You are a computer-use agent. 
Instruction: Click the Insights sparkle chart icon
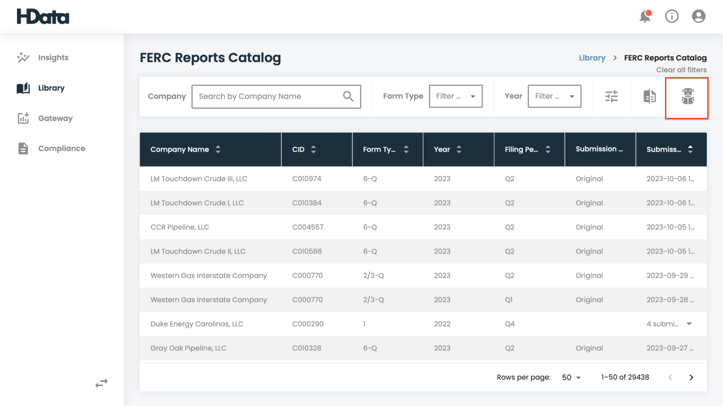23,58
